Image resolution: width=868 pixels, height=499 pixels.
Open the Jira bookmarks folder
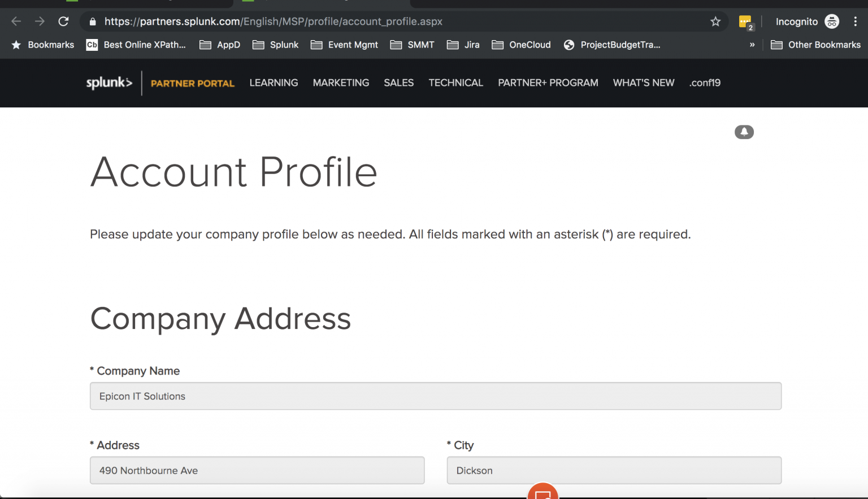(471, 45)
